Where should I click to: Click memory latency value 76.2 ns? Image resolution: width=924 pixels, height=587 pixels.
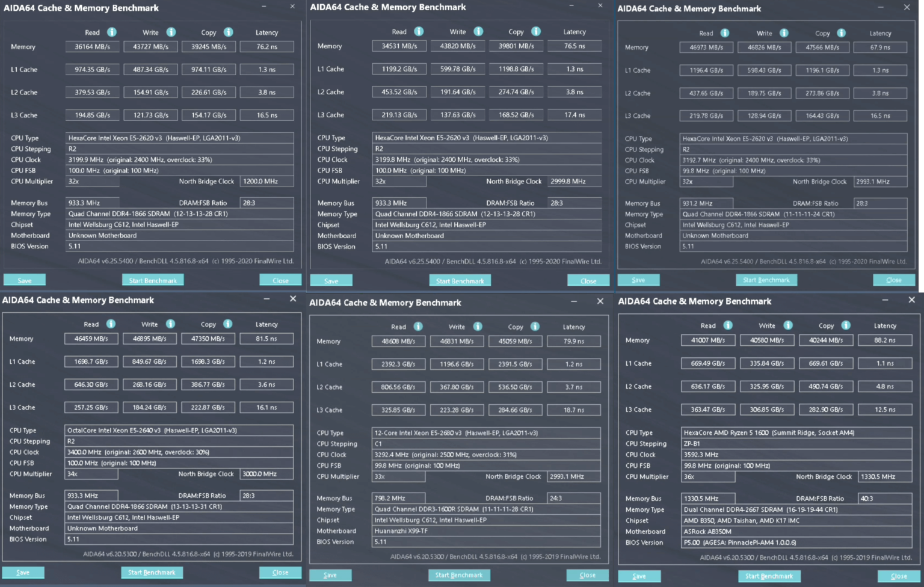[267, 46]
